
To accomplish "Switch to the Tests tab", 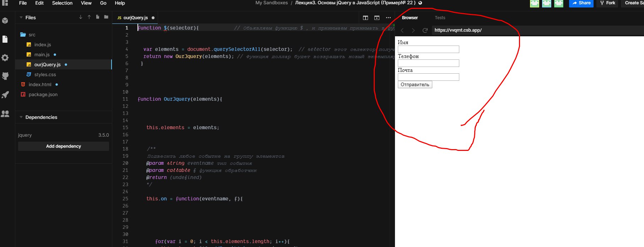I will pos(440,18).
